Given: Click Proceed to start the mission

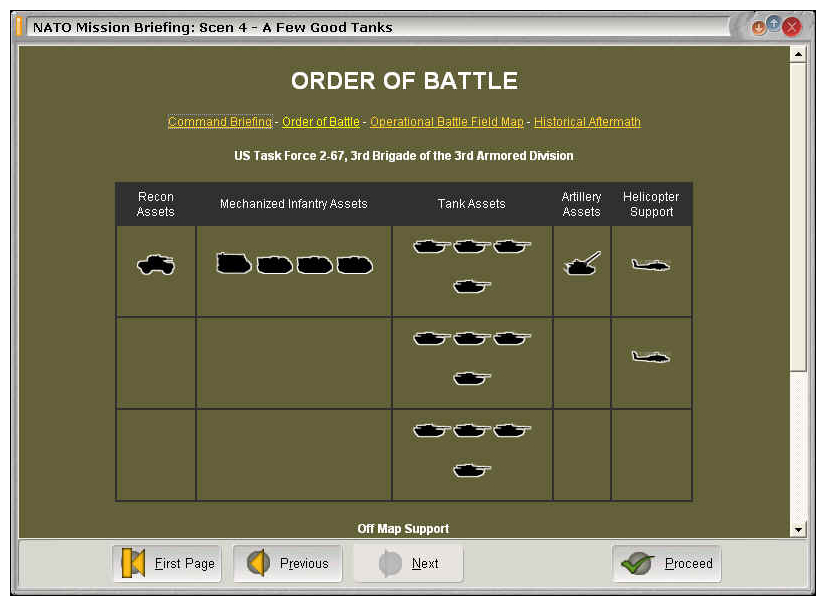Looking at the screenshot, I should pyautogui.click(x=666, y=563).
